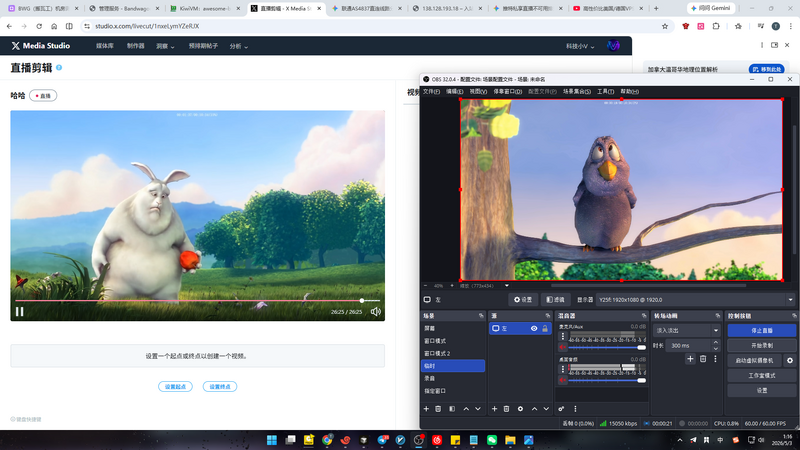Open the 淡入淡出 transition dropdown
The image size is (800, 450).
[x=687, y=331]
